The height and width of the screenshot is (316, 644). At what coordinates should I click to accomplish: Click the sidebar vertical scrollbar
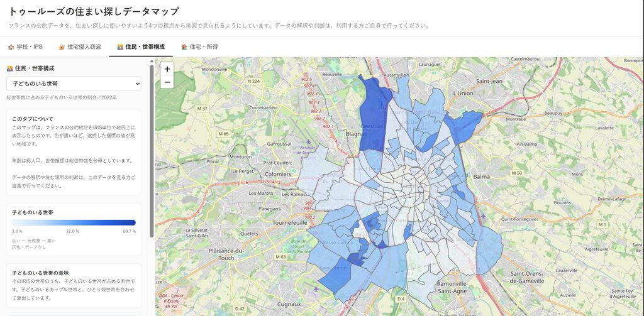tap(152, 150)
